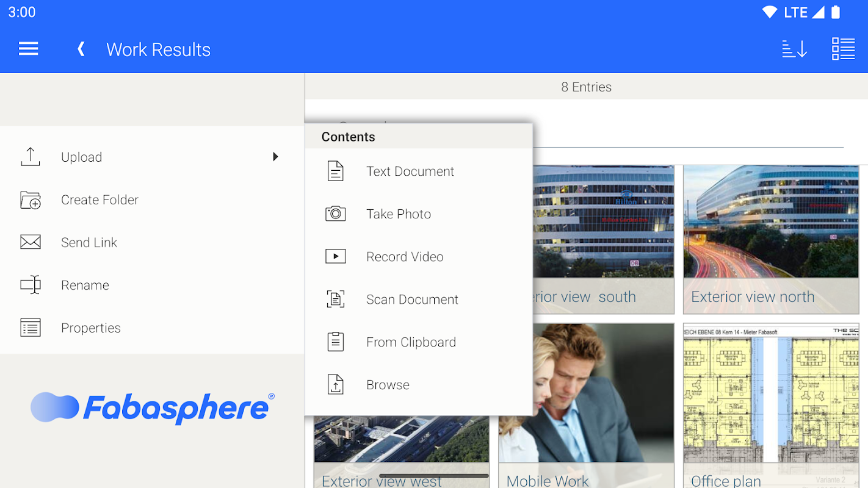Open the Exterior view north thumbnail
This screenshot has height=488, width=868.
[x=771, y=239]
